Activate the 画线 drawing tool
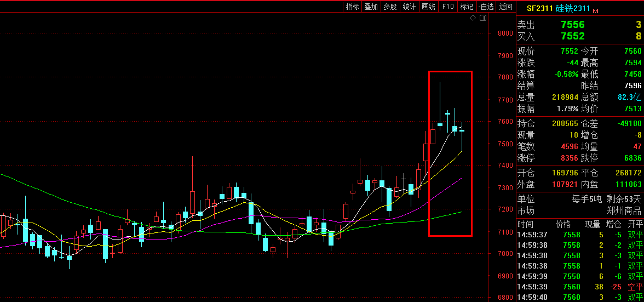 pyautogui.click(x=428, y=7)
